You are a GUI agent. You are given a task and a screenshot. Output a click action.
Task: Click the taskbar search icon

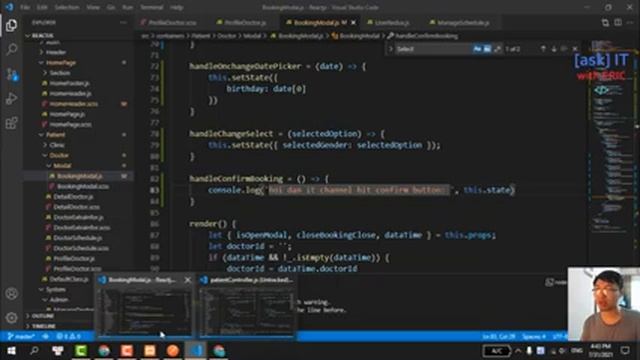[x=34, y=351]
